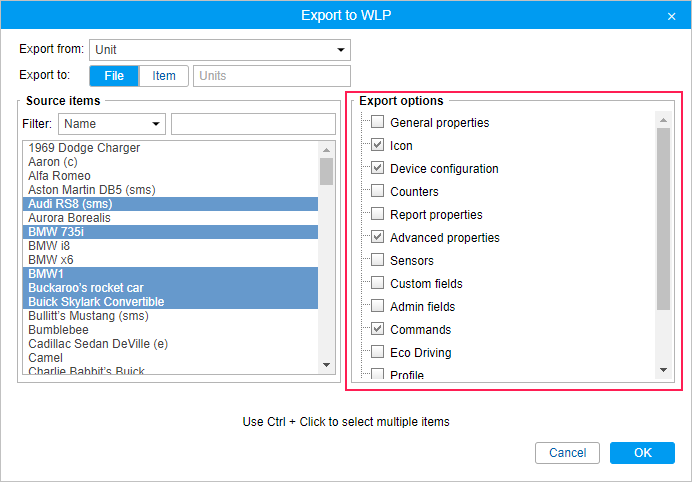Switch export target to Item
The width and height of the screenshot is (692, 482).
tap(164, 76)
